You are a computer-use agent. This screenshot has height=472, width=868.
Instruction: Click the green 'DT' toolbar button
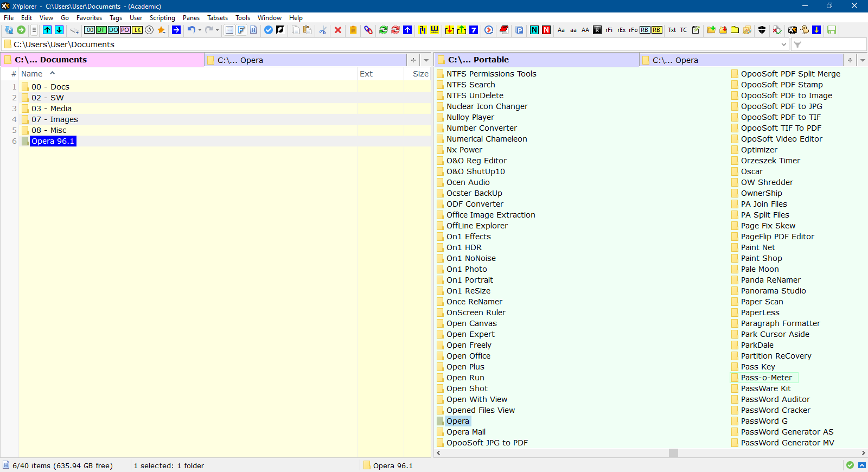(x=101, y=30)
